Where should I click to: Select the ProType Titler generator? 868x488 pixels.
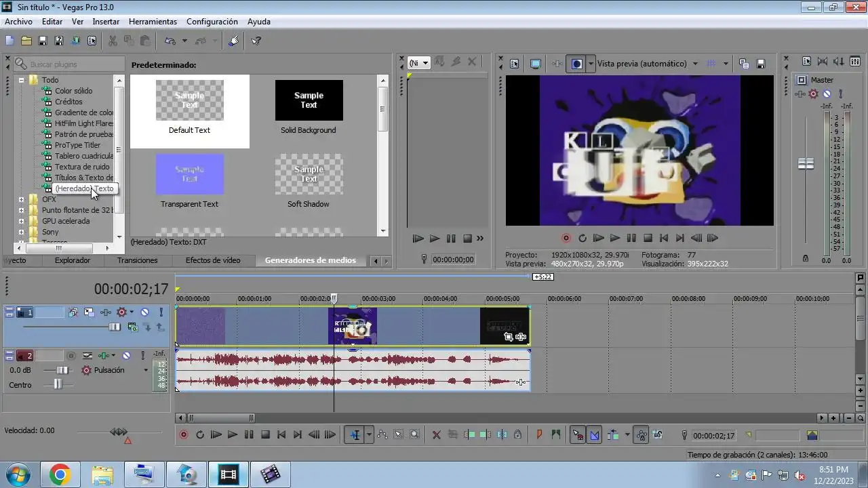[77, 145]
